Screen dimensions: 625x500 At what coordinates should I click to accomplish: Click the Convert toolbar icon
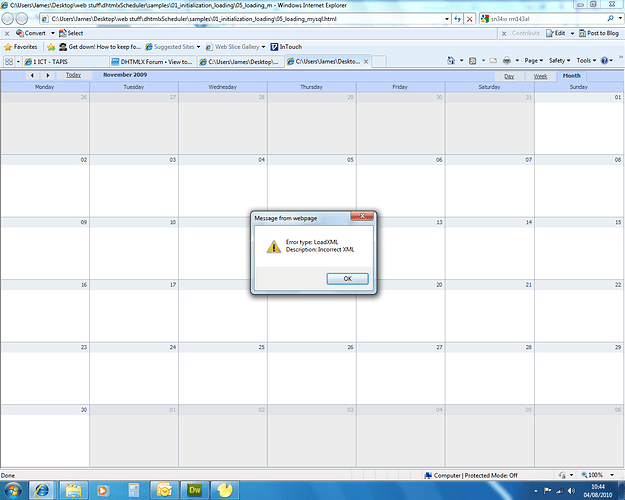coord(20,33)
